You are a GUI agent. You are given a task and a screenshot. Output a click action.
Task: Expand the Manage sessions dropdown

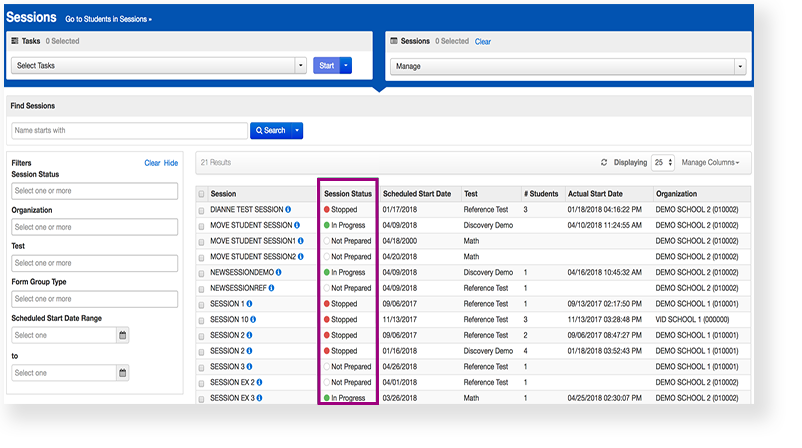[x=568, y=67]
